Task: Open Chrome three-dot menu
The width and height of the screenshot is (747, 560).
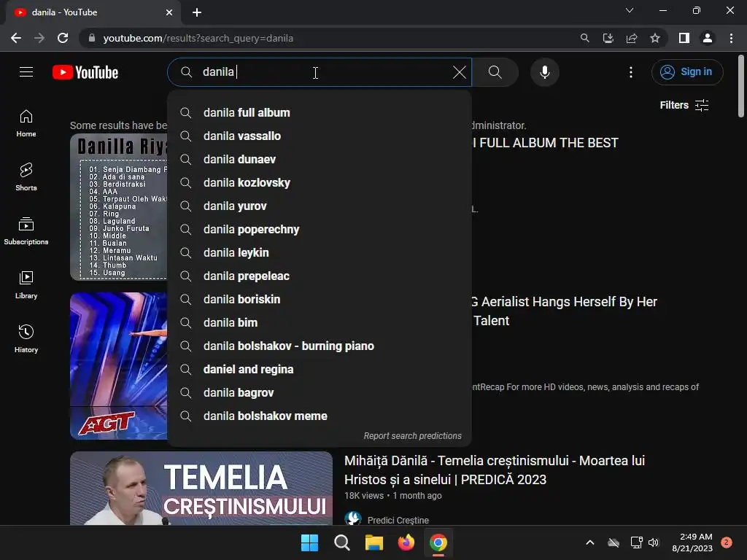Action: (x=731, y=38)
